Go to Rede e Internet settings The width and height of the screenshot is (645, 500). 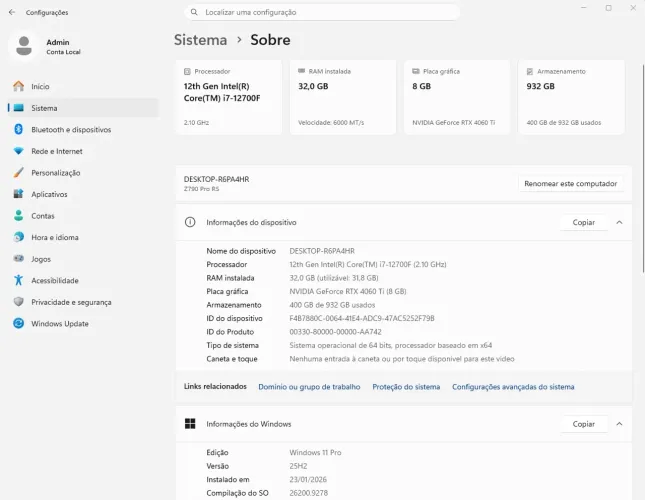(x=83, y=151)
